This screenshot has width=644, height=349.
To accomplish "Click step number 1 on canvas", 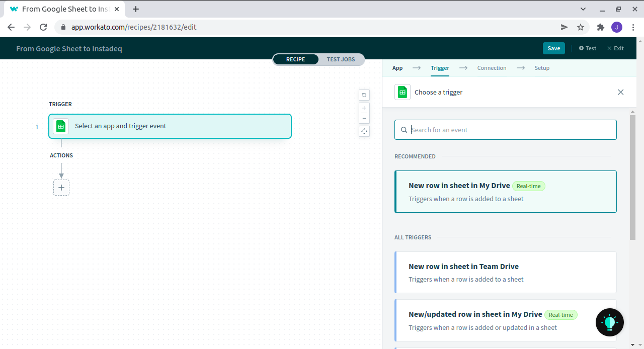I will click(37, 127).
